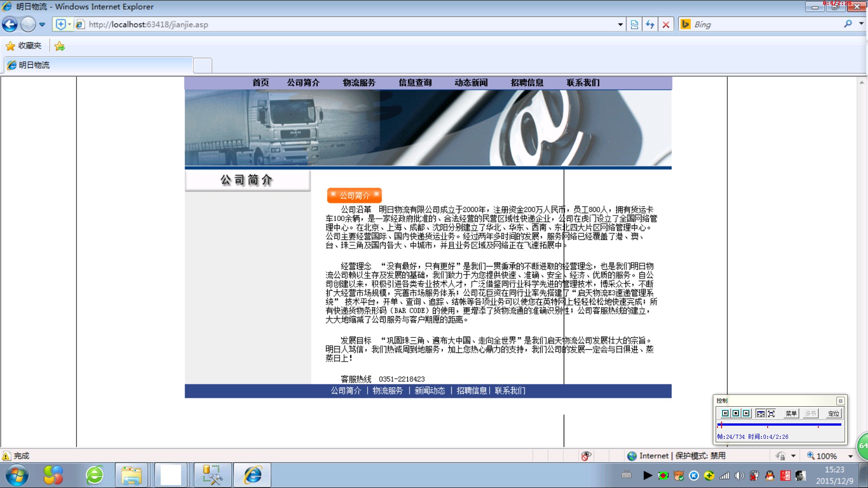Click footer link 公司简介
868x488 pixels.
(x=346, y=391)
